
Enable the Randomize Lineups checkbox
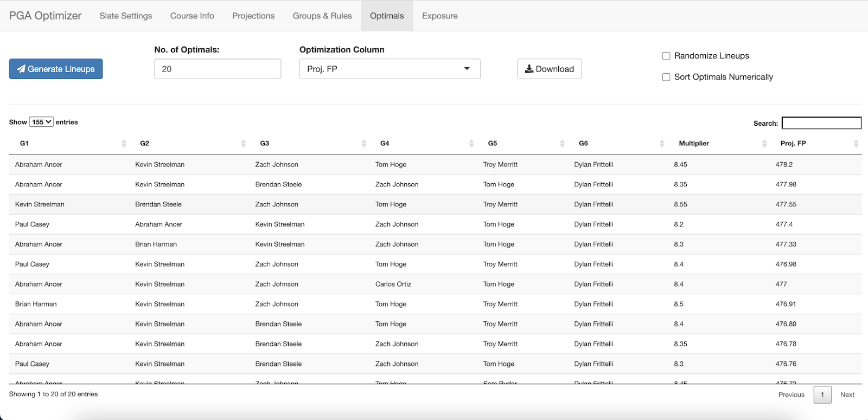(666, 56)
